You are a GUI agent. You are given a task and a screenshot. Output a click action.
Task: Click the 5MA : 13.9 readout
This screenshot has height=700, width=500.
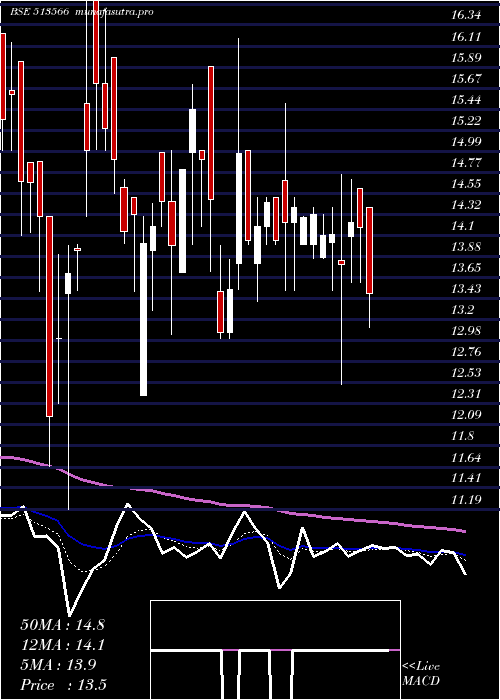59,665
